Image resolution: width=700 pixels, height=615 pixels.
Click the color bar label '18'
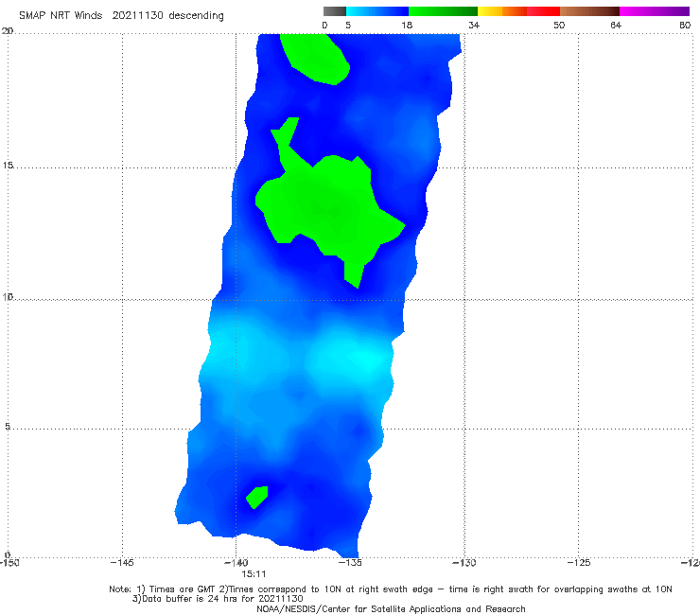[407, 25]
